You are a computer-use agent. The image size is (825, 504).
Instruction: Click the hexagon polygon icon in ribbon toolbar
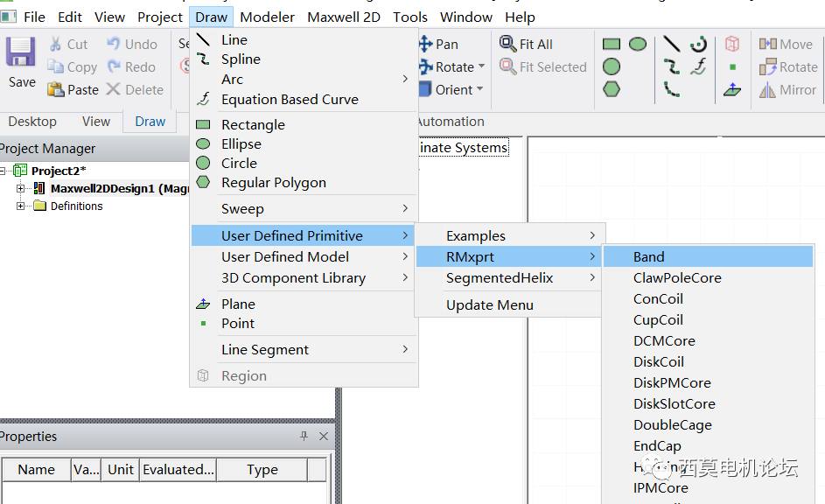612,88
